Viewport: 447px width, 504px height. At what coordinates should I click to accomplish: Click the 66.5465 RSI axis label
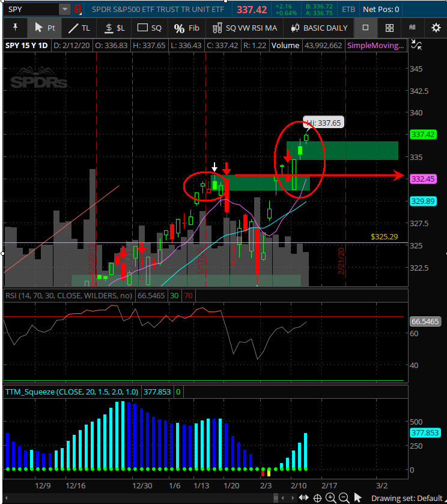[x=425, y=321]
